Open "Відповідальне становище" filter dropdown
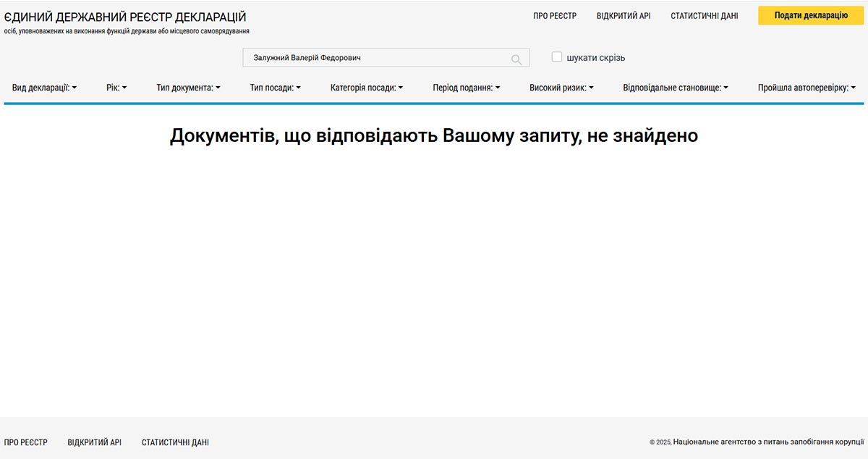The width and height of the screenshot is (868, 459). [676, 88]
